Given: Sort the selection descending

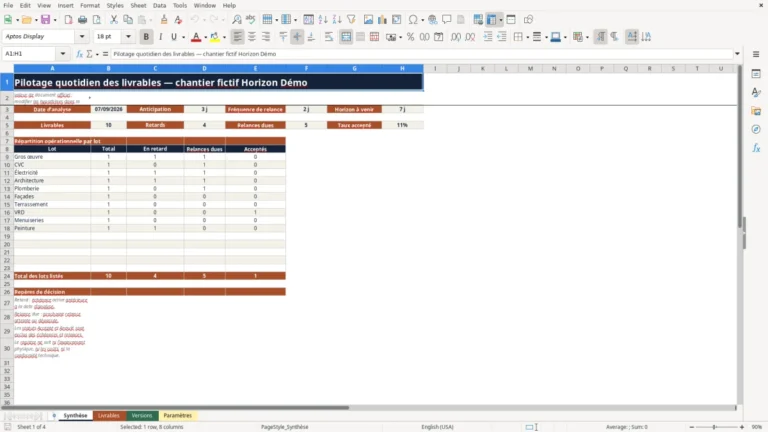Looking at the screenshot, I should (337, 20).
